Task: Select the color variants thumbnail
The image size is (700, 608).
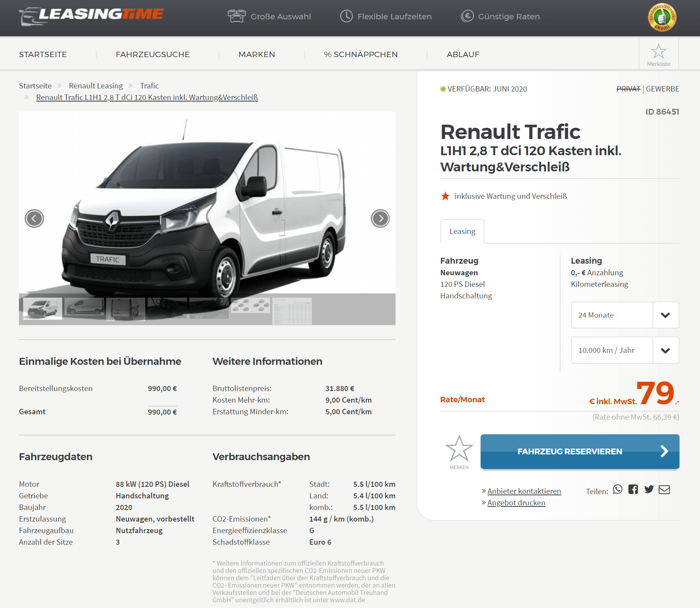Action: 251,305
